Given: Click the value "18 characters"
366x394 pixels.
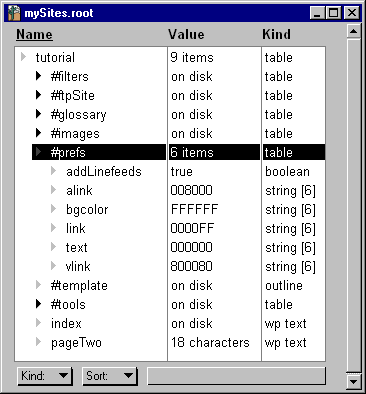Looking at the screenshot, I should [210, 342].
